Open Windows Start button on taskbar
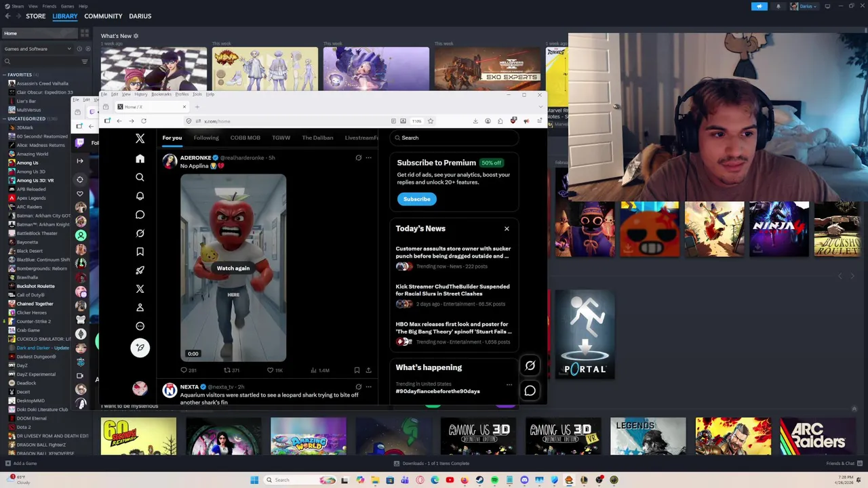The height and width of the screenshot is (488, 868). [x=254, y=480]
